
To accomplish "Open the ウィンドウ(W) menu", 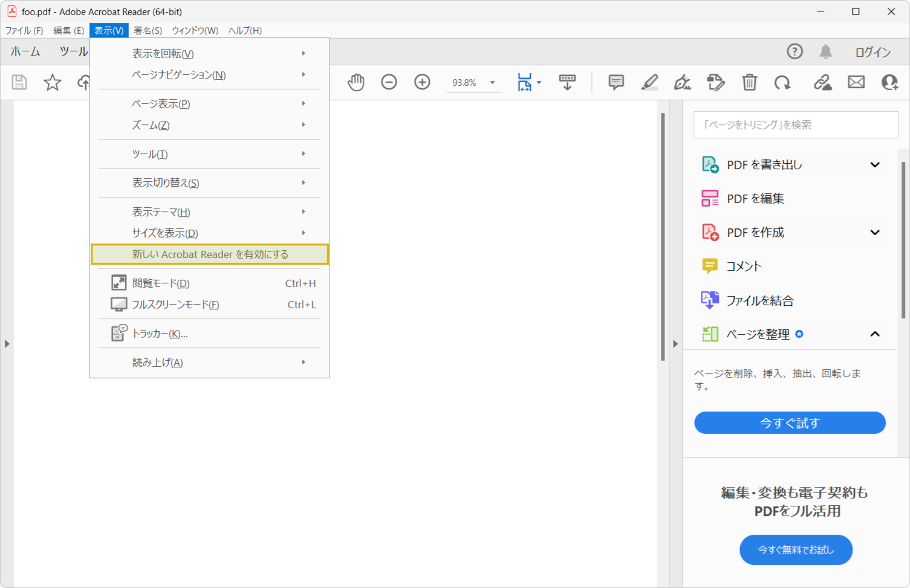I will [195, 30].
